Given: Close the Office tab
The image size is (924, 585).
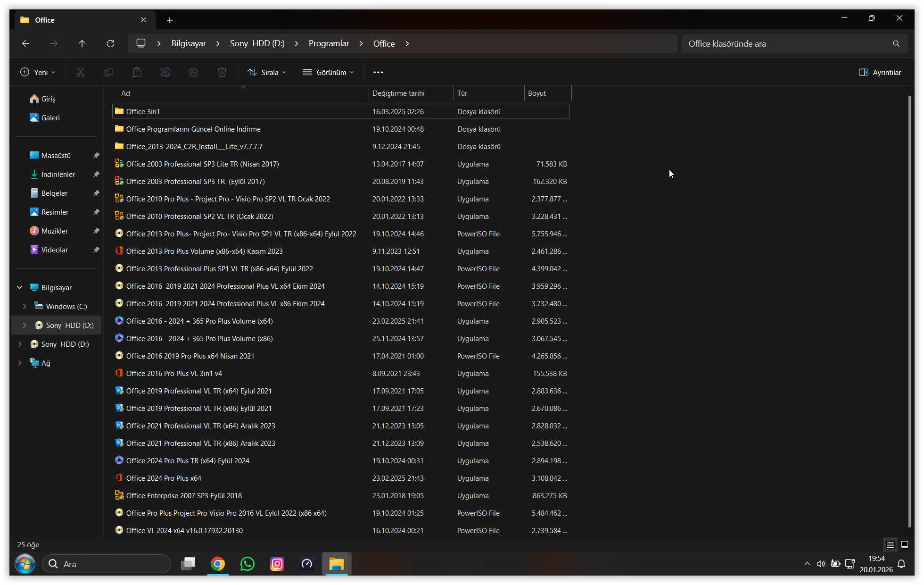Looking at the screenshot, I should (x=143, y=20).
